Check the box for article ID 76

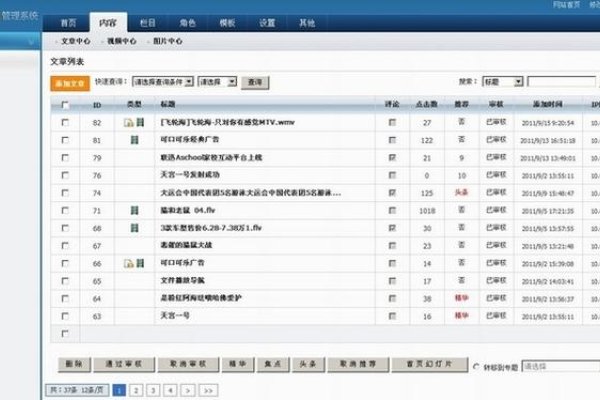(65, 175)
